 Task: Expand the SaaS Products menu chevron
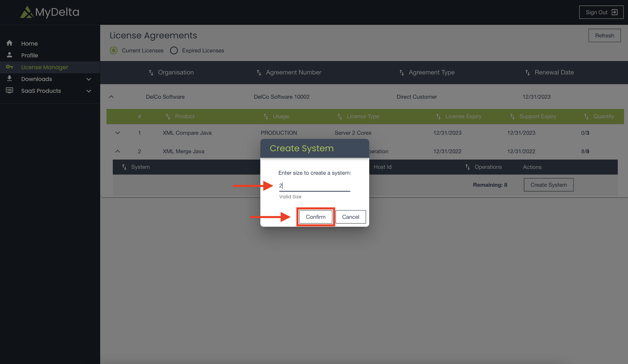(x=89, y=91)
